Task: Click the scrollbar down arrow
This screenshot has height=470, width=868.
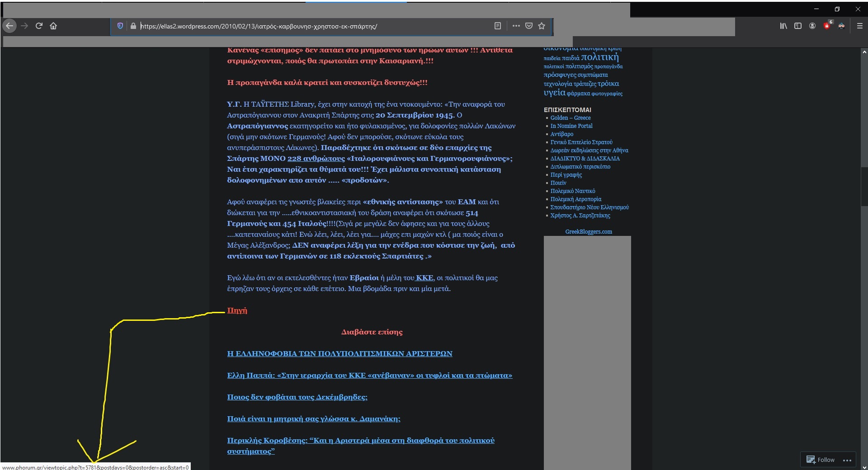Action: (864, 467)
